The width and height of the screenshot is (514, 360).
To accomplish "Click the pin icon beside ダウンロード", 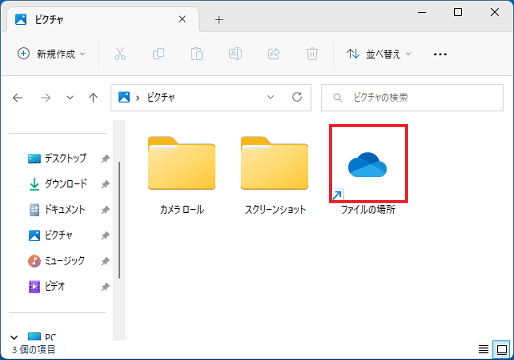I will coord(105,184).
